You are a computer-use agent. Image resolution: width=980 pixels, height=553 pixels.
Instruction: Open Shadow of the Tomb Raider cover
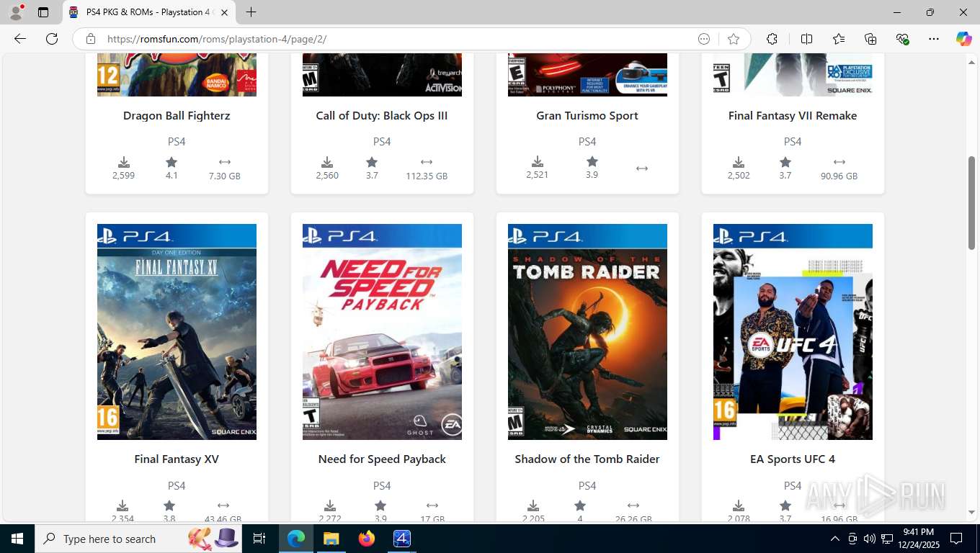pos(587,332)
